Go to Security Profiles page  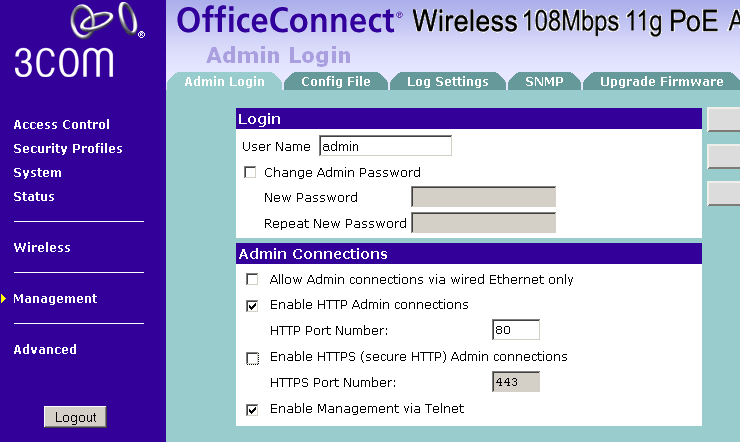pyautogui.click(x=68, y=149)
